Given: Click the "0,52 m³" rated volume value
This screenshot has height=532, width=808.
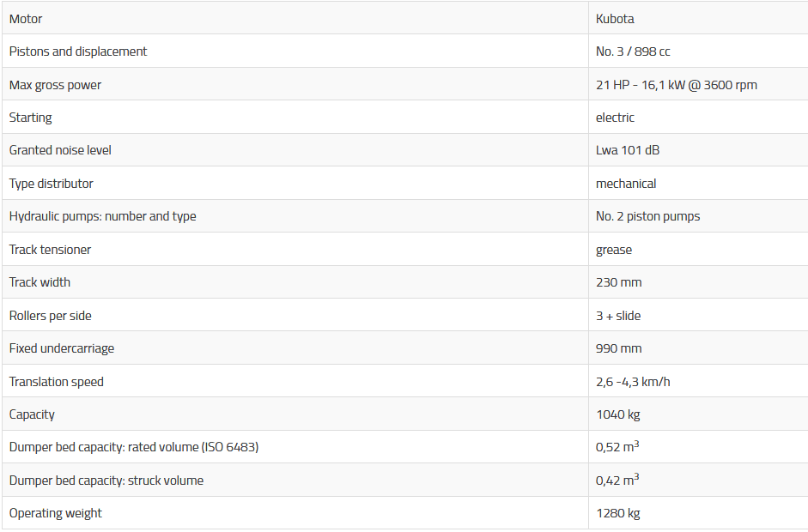Looking at the screenshot, I should click(x=617, y=447).
